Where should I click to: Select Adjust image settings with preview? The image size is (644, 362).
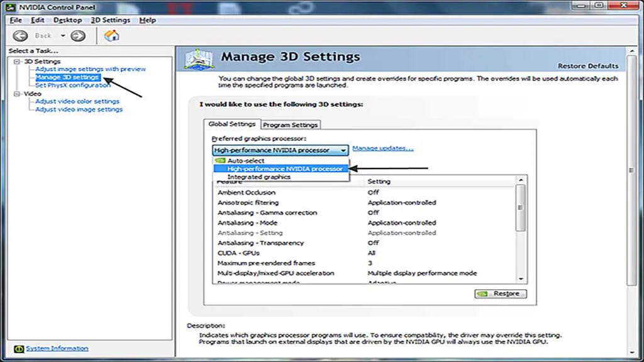pyautogui.click(x=91, y=69)
